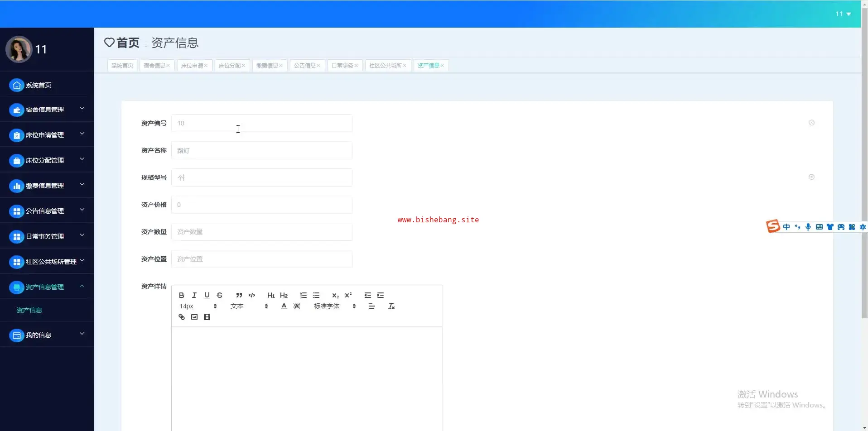868x431 pixels.
Task: Switch Sogou Chinese/English input mode
Action: point(786,227)
